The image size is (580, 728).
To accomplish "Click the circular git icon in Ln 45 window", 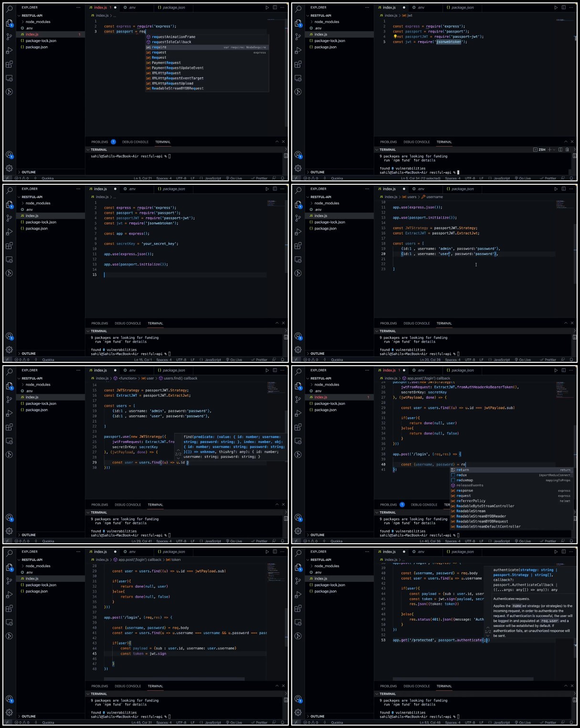I will pyautogui.click(x=9, y=636).
